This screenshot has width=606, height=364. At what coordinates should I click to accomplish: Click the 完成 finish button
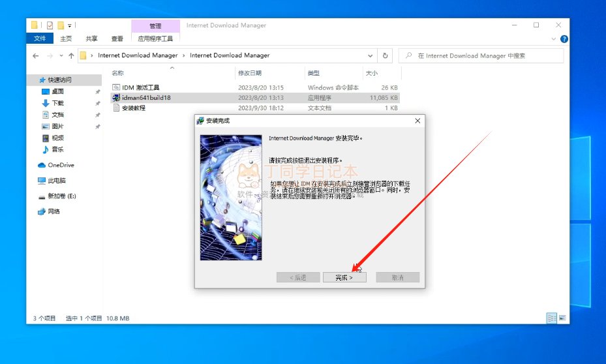344,277
